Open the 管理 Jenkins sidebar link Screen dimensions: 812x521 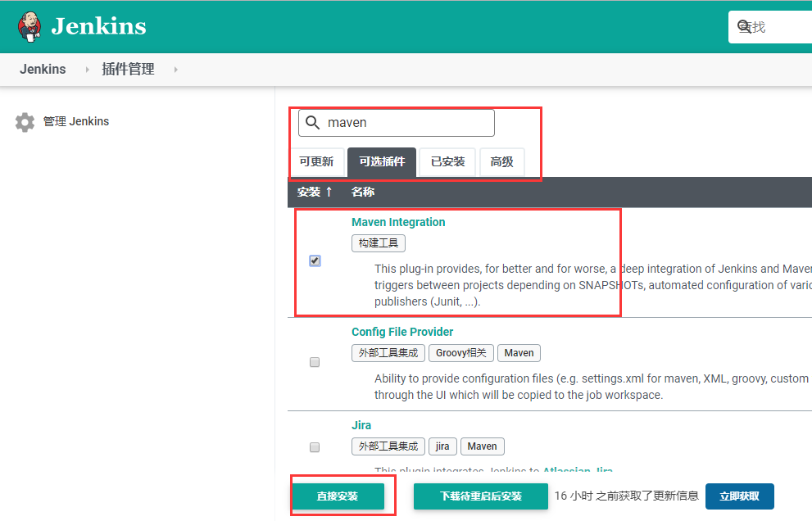pyautogui.click(x=76, y=122)
